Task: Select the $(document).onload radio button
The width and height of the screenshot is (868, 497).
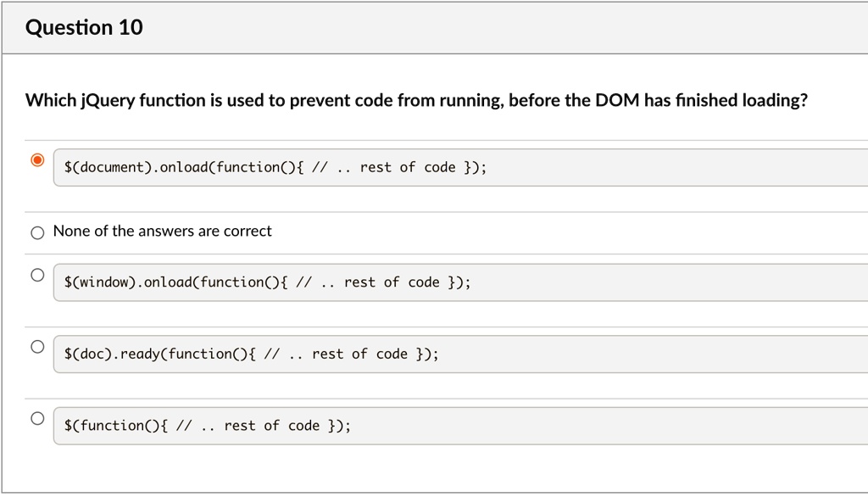Action: click(36, 160)
